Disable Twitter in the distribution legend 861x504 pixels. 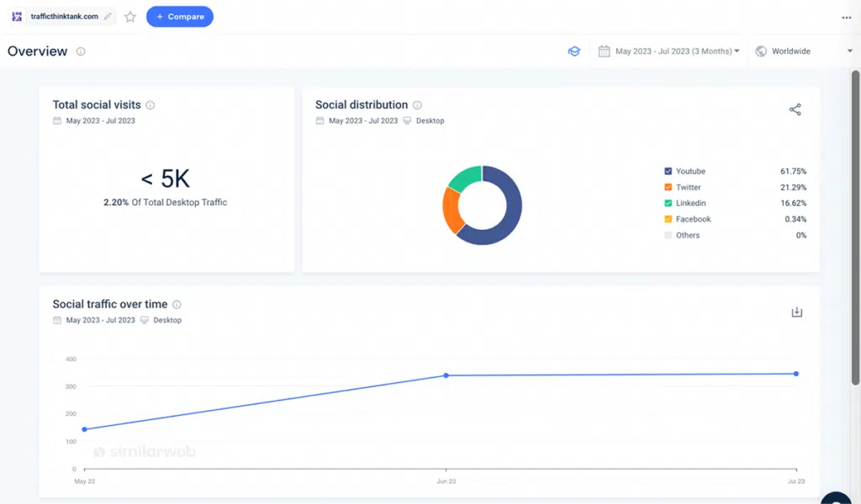pyautogui.click(x=667, y=186)
